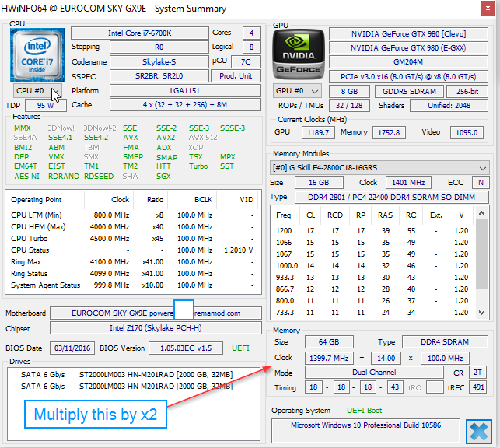Click the SR2BR, SR2L0 SSPEC field
This screenshot has height=448, width=500.
159,76
